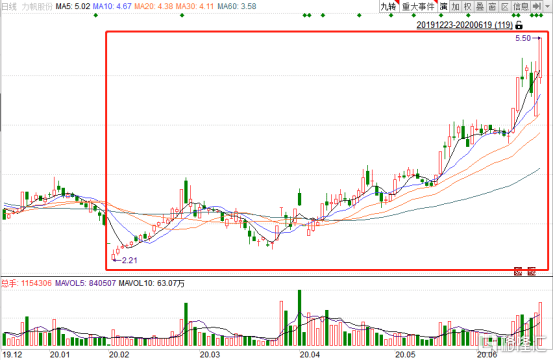Click the green event diamond near 20.03
This screenshot has width=553, height=360.
tap(182, 15)
